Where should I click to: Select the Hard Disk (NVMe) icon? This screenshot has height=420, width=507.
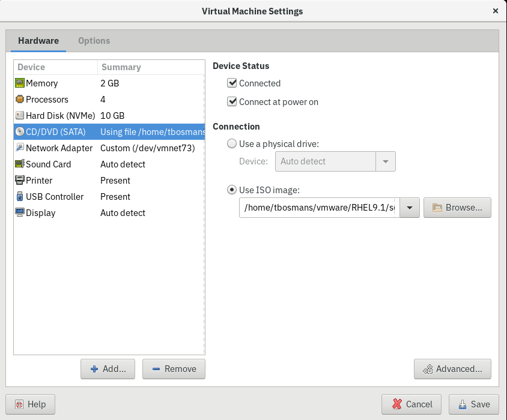coord(20,116)
